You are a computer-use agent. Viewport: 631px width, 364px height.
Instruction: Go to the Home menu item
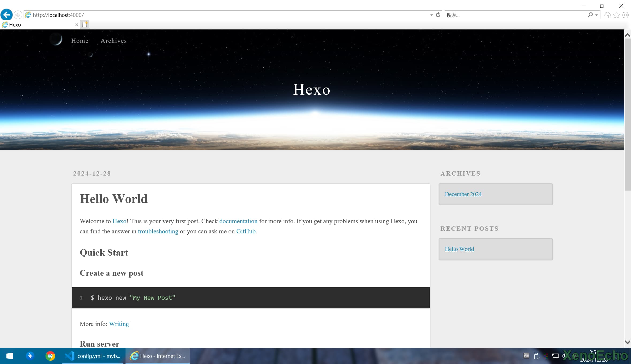coord(80,41)
